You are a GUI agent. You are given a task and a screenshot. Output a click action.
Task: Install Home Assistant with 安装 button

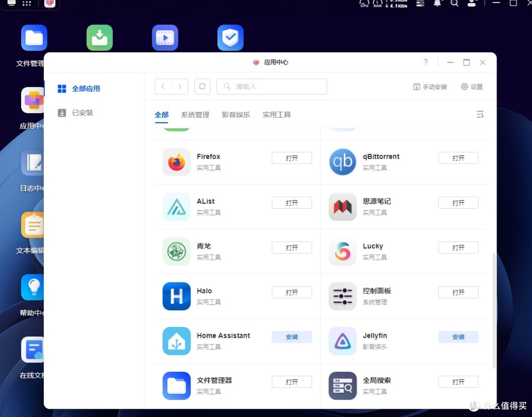292,337
